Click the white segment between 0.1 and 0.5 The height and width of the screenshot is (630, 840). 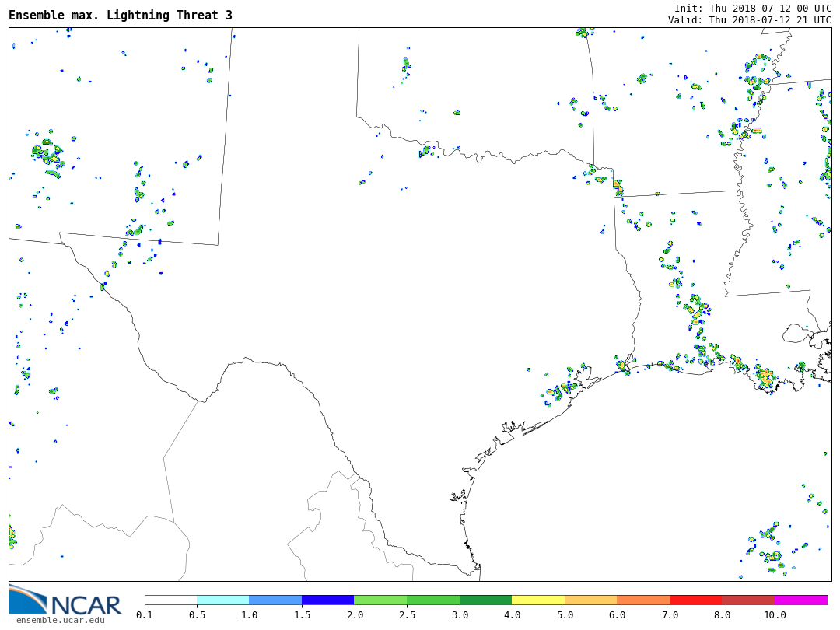click(170, 600)
